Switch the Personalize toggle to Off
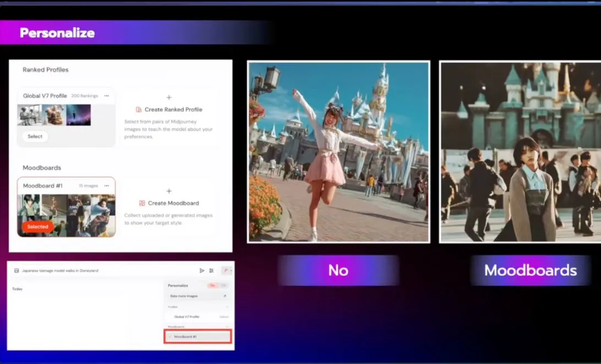 tap(224, 285)
